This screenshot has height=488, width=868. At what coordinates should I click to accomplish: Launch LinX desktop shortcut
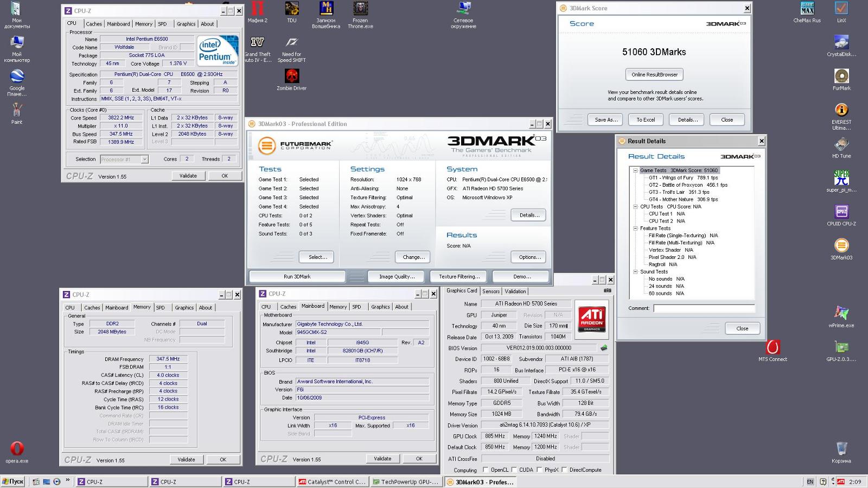click(841, 12)
